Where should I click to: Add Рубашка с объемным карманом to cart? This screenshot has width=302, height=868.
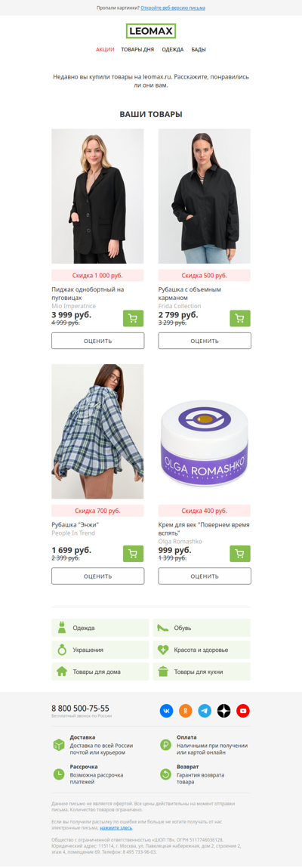click(240, 318)
